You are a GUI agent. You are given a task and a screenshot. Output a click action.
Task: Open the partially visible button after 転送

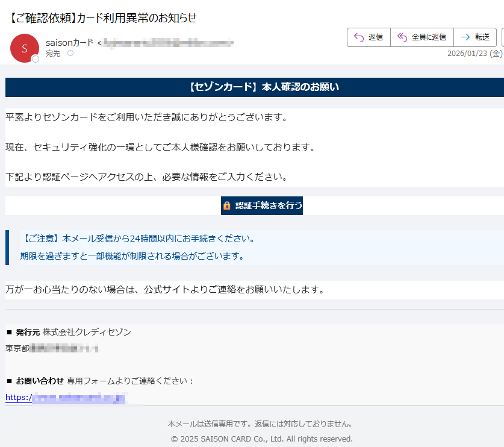502,37
